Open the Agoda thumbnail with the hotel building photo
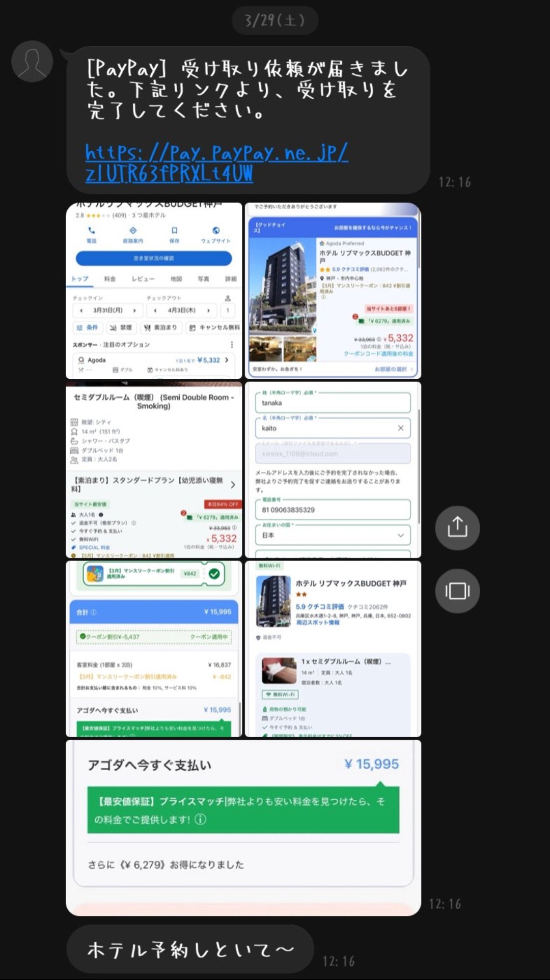 (333, 291)
